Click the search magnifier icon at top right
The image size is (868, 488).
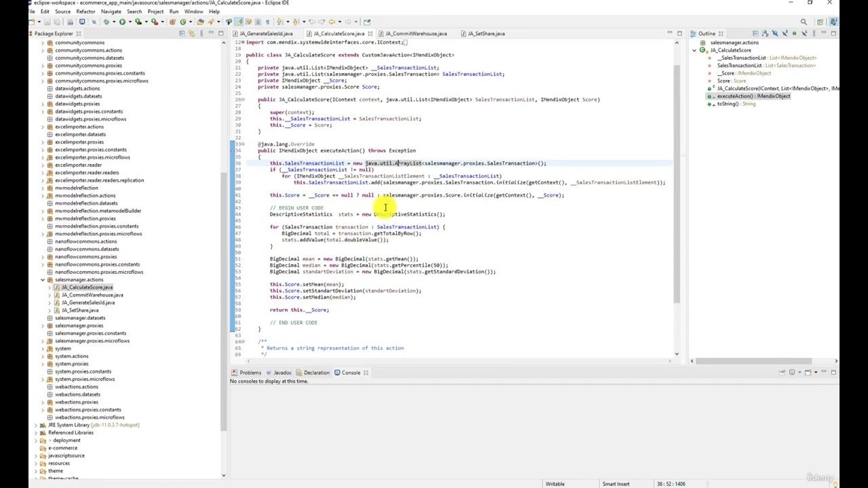[x=804, y=22]
